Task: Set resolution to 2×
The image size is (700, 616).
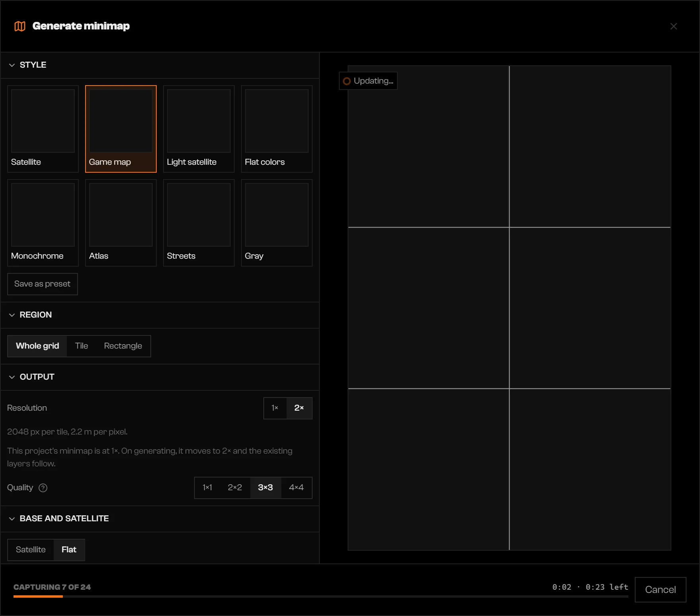Action: tap(299, 408)
